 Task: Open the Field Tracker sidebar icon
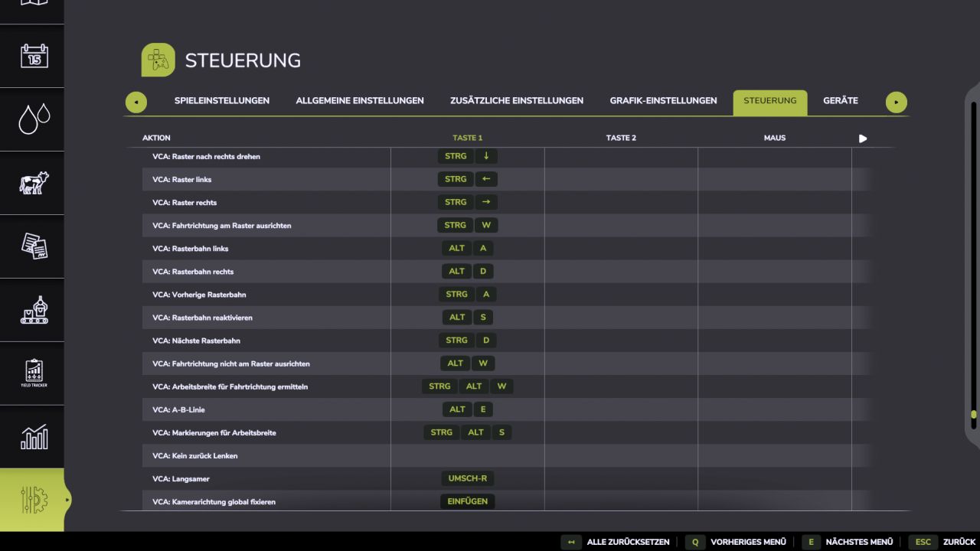(x=34, y=373)
